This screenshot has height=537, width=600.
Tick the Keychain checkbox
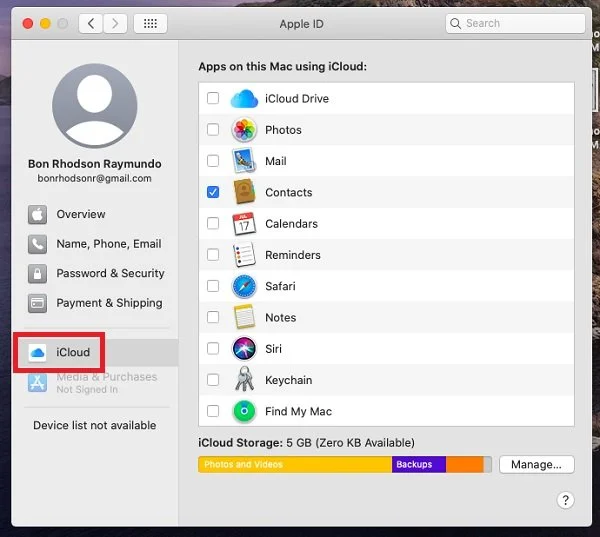[x=213, y=380]
